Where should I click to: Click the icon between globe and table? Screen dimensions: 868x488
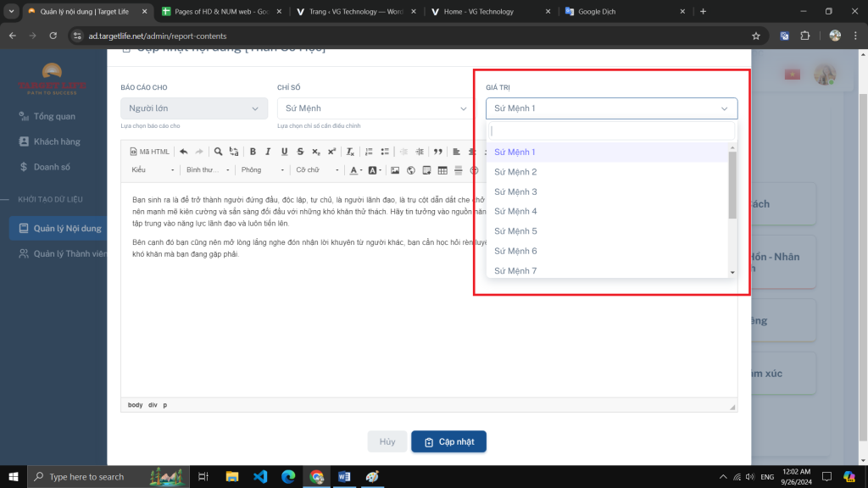[426, 170]
